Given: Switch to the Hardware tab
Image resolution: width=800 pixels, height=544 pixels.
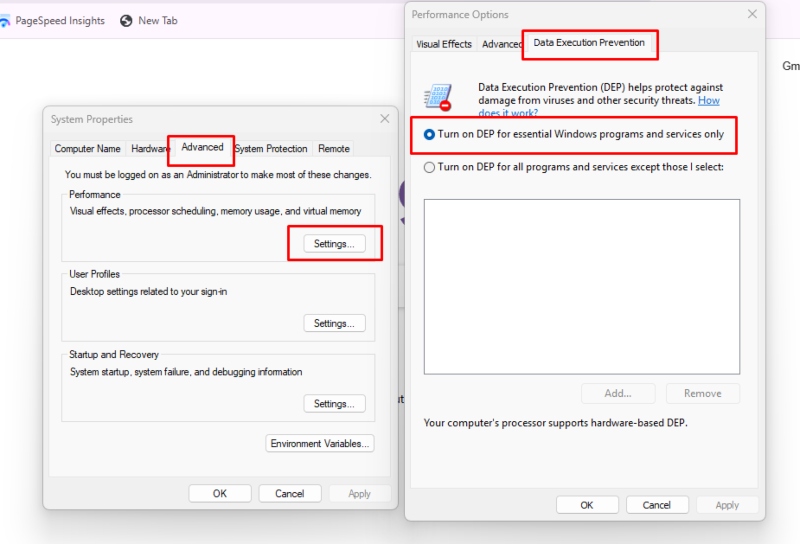Looking at the screenshot, I should tap(148, 149).
